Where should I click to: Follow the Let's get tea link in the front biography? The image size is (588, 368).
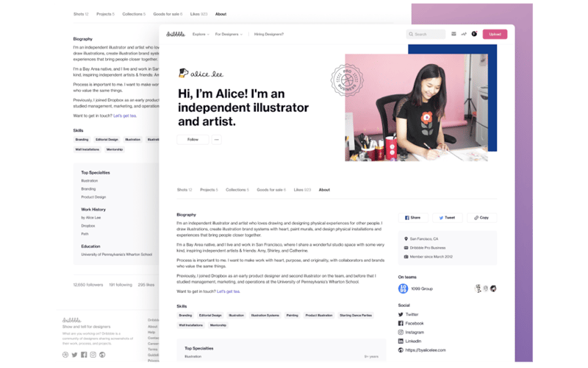click(x=229, y=291)
